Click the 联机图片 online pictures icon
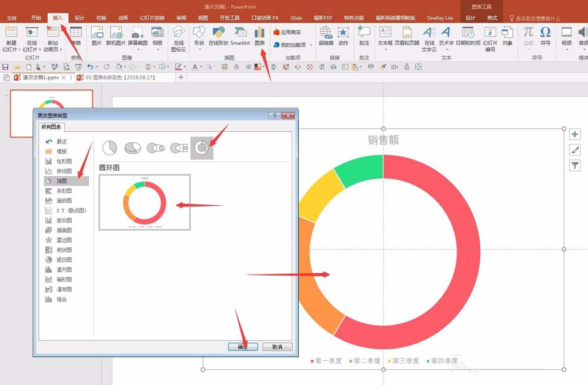The image size is (588, 385). coord(116,33)
